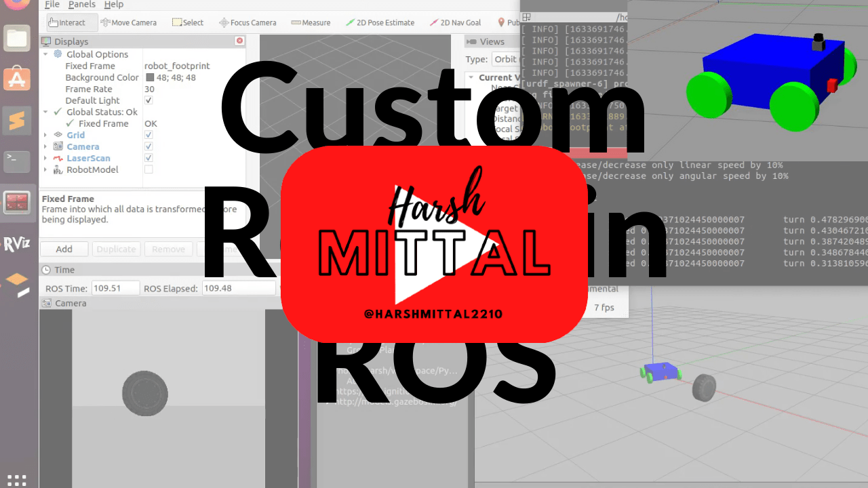Click the Global Status green checkmark icon
This screenshot has height=488, width=868.
(58, 112)
